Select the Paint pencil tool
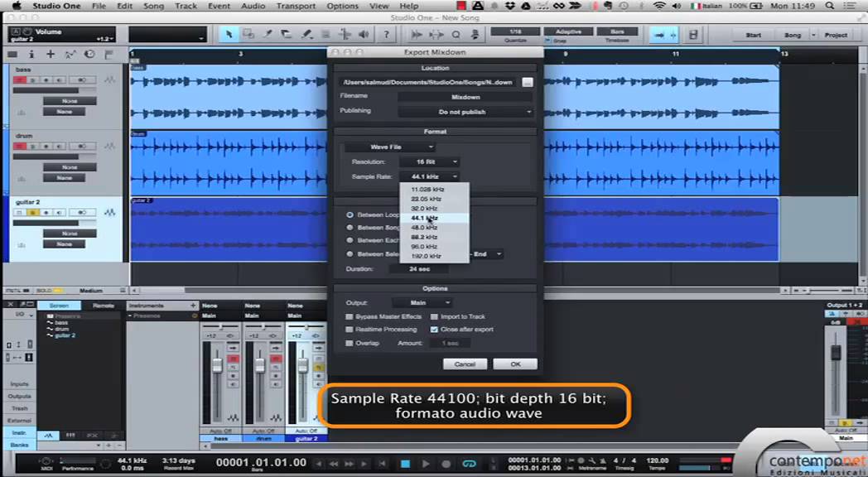 pyautogui.click(x=306, y=34)
